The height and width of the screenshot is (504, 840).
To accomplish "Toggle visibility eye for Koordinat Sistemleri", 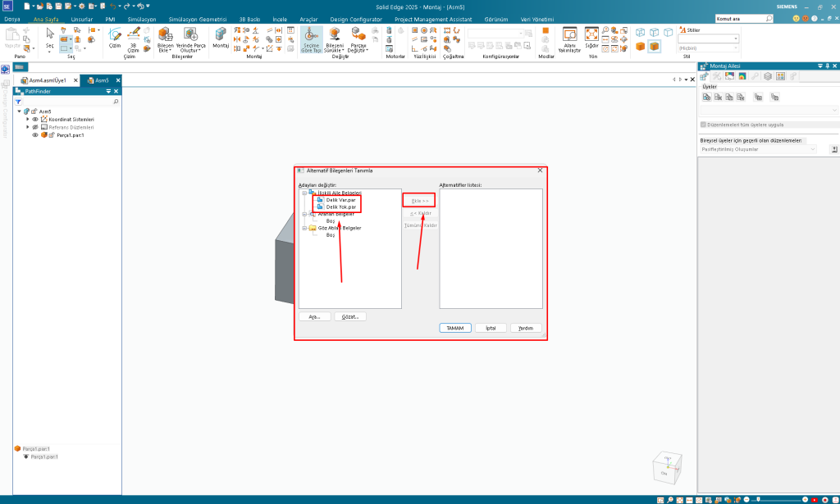I will [x=35, y=119].
